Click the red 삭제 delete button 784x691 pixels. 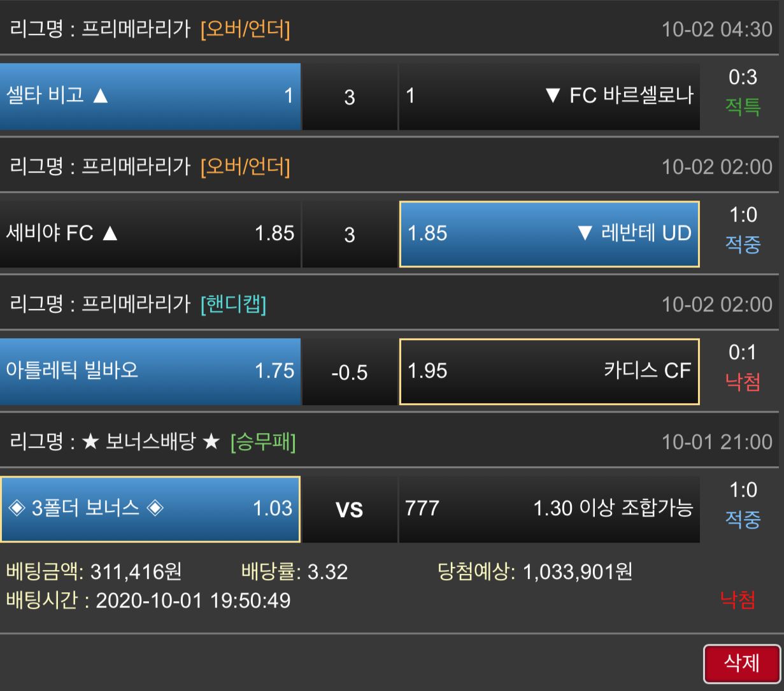[x=742, y=664]
